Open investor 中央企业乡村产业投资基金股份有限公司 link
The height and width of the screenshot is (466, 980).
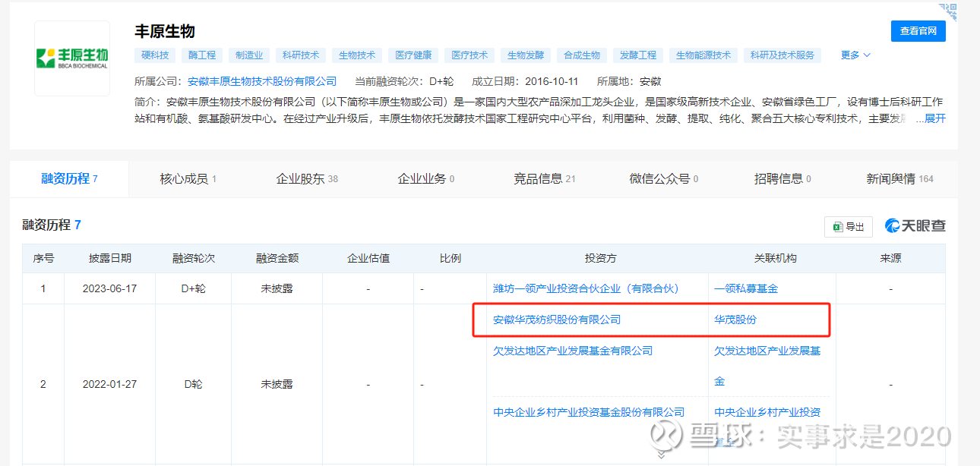point(589,412)
